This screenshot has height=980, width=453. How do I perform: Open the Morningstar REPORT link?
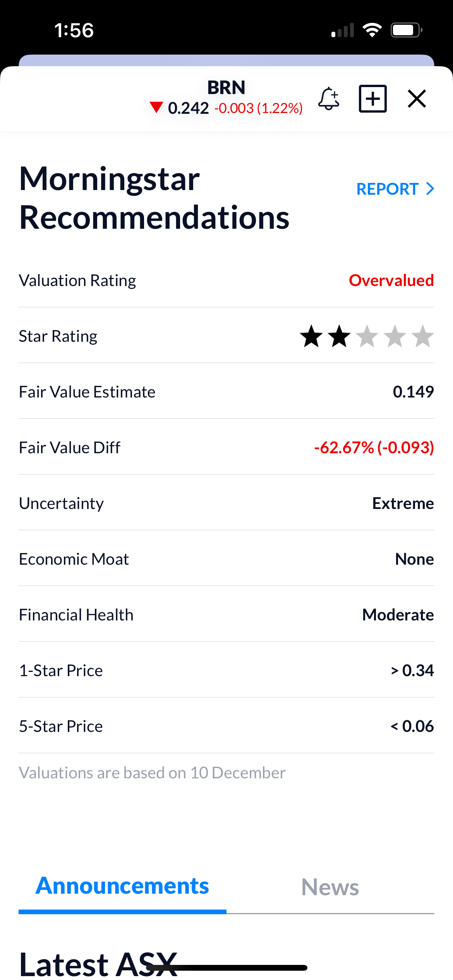pyautogui.click(x=388, y=189)
